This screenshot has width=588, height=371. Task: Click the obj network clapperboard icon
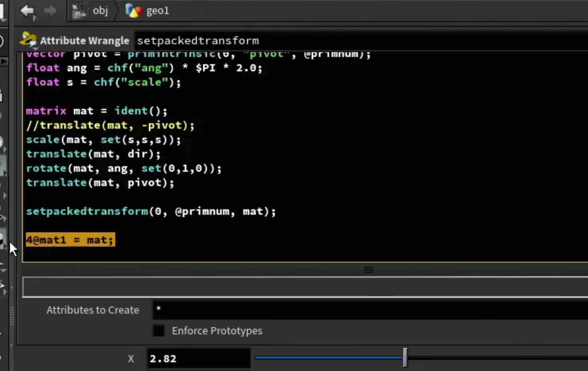80,11
